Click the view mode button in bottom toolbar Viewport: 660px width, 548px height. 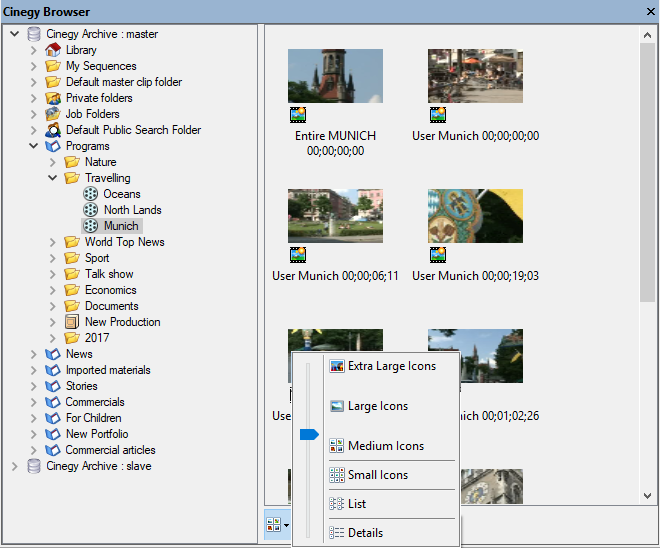click(x=274, y=525)
